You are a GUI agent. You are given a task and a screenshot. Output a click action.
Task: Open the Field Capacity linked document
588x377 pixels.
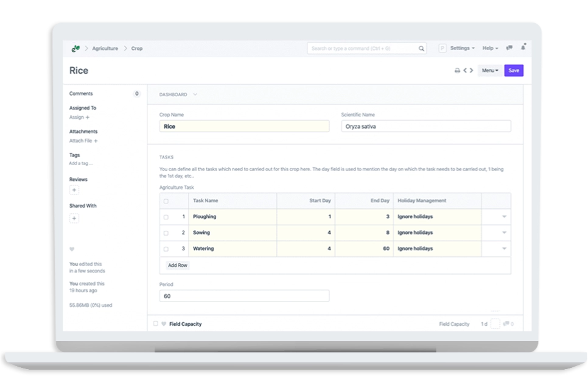click(185, 324)
